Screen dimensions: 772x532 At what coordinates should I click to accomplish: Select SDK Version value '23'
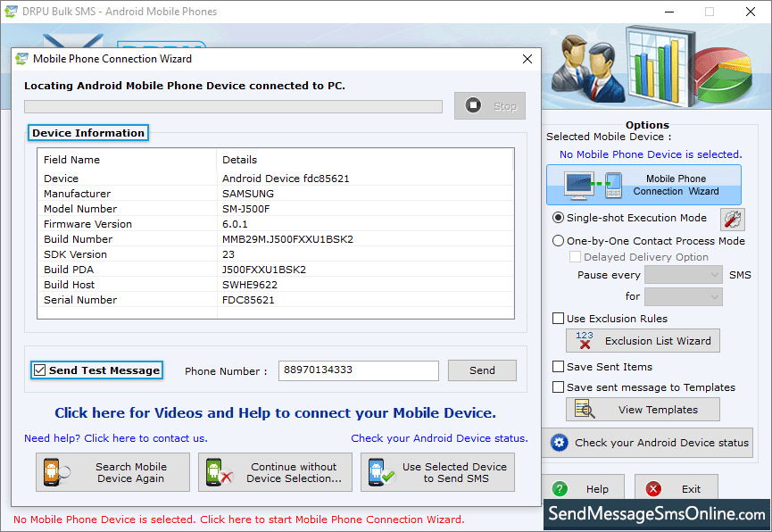pyautogui.click(x=228, y=254)
